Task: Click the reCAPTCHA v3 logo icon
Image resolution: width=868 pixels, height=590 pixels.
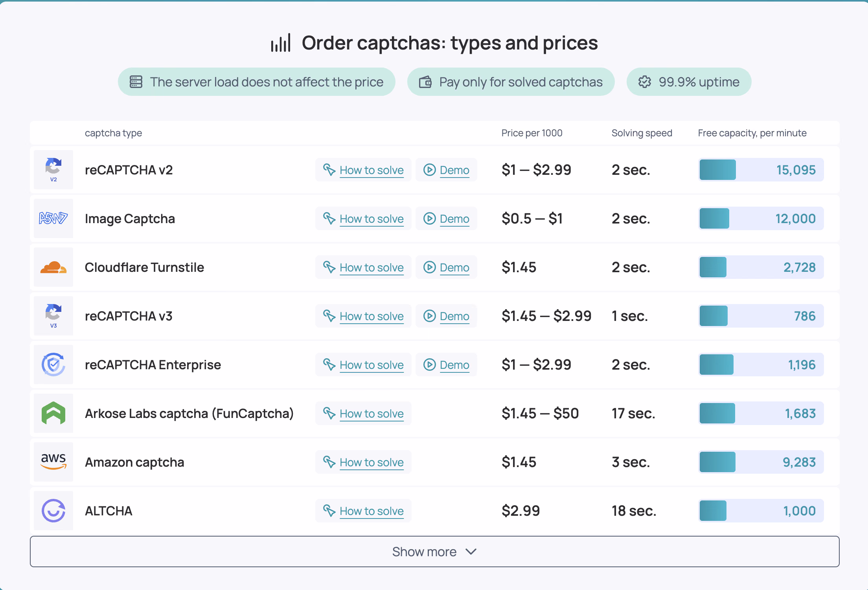Action: [x=53, y=316]
